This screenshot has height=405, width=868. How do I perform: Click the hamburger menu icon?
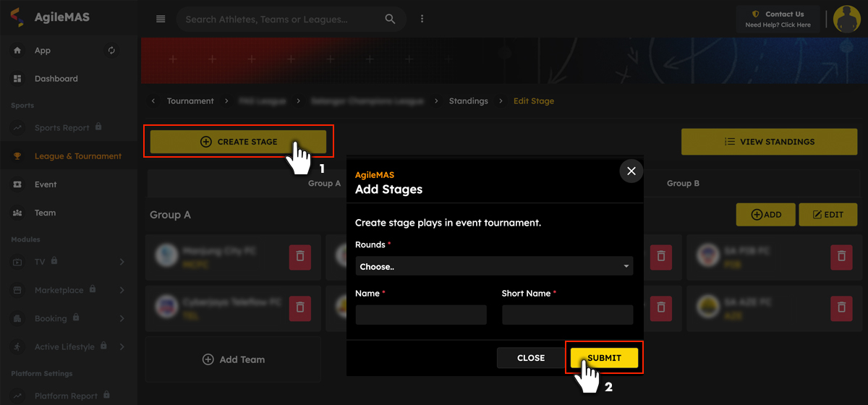coord(161,20)
